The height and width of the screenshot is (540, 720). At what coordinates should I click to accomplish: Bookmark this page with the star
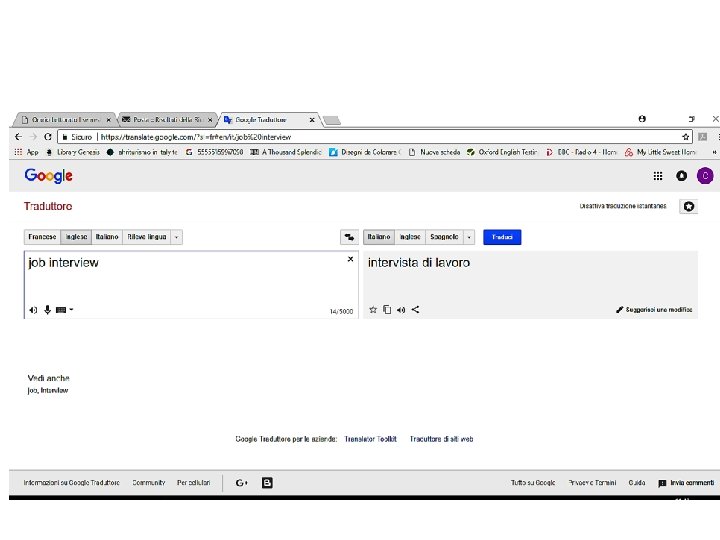686,137
